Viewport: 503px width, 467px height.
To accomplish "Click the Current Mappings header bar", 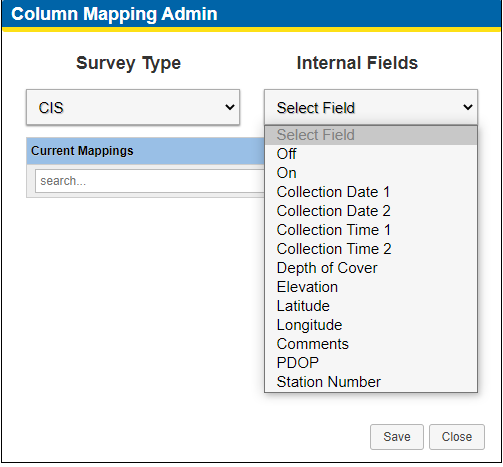I will pyautogui.click(x=145, y=151).
